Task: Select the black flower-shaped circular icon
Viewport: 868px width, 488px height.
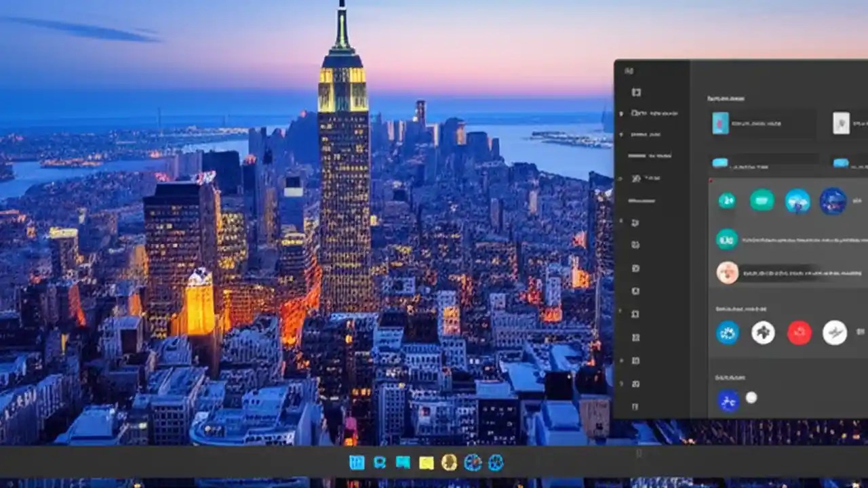Action: 763,332
